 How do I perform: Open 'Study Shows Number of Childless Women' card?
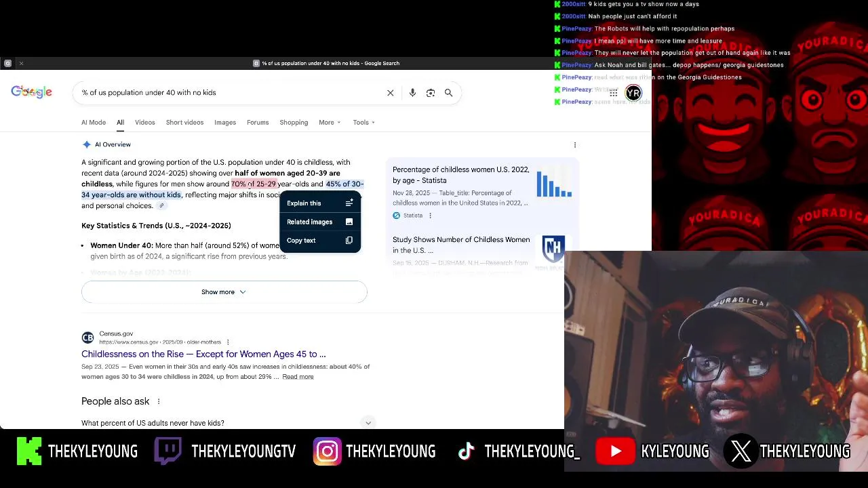(461, 245)
